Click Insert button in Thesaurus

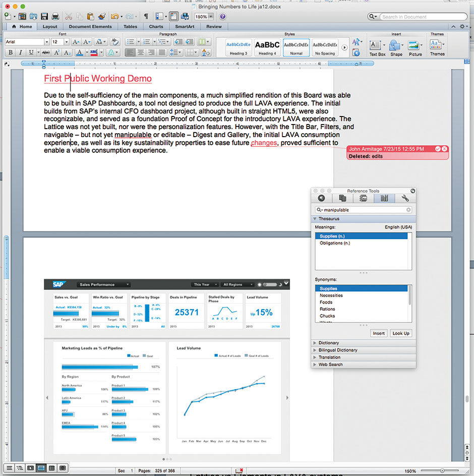click(x=379, y=333)
